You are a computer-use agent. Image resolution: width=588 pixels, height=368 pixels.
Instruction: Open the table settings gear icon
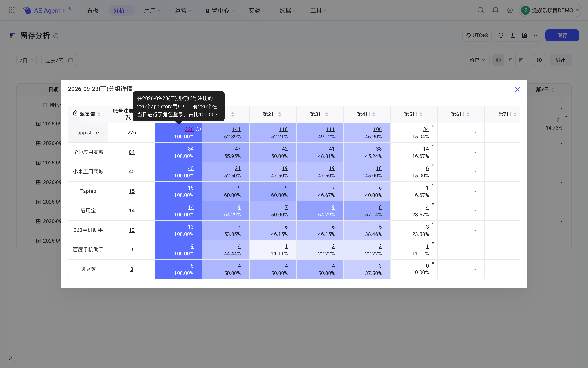539,60
